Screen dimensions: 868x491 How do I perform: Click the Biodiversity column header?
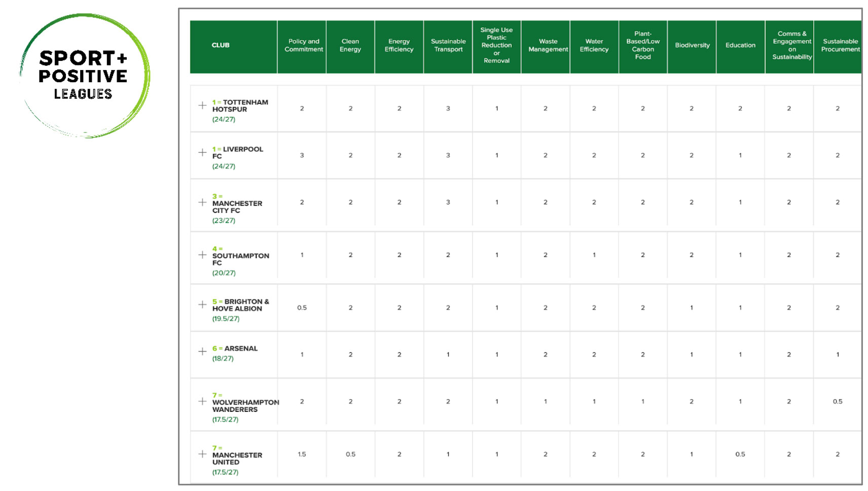point(692,46)
